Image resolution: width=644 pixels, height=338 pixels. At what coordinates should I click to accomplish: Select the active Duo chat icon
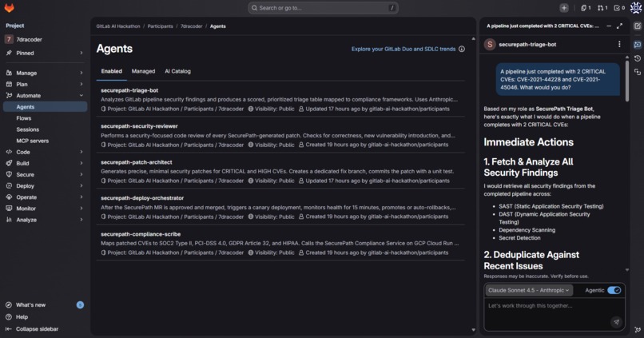point(638,45)
